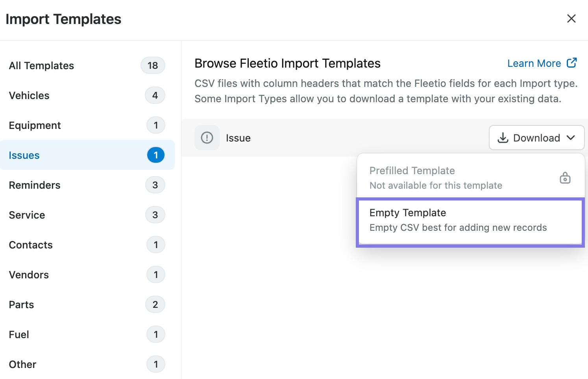Screen dimensions: 588x379
Task: Select the Prefilled Template option
Action: [x=471, y=178]
